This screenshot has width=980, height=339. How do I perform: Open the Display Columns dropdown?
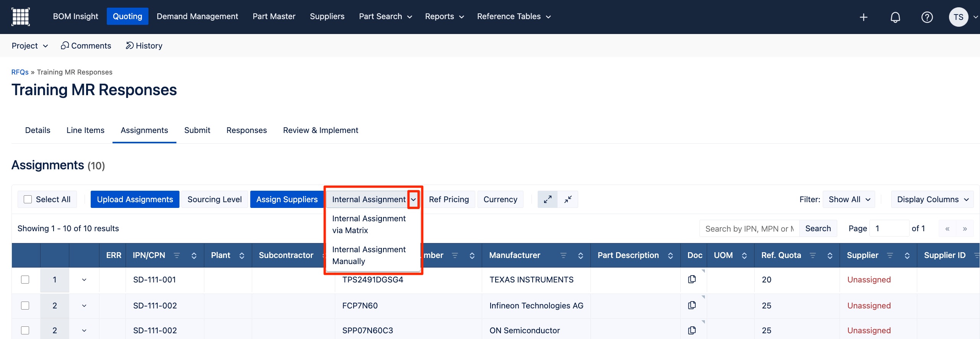(932, 200)
